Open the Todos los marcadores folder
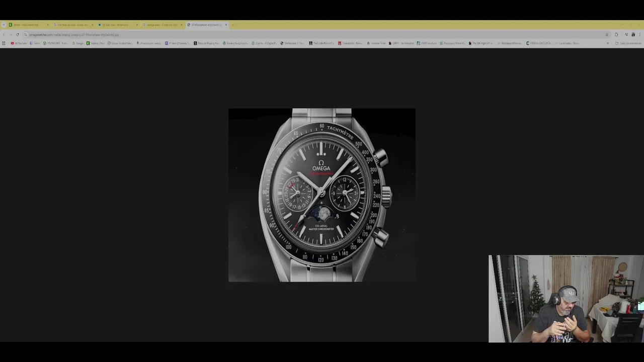 pyautogui.click(x=628, y=43)
